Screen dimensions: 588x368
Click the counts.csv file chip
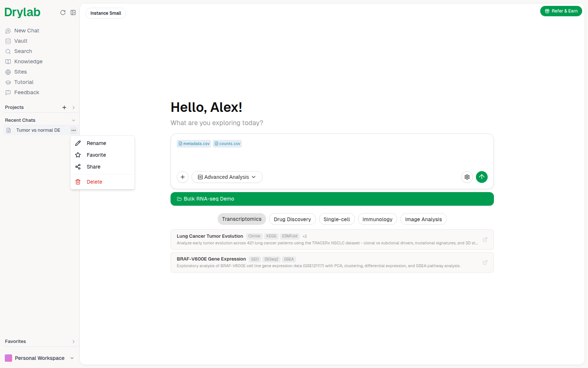click(x=227, y=144)
